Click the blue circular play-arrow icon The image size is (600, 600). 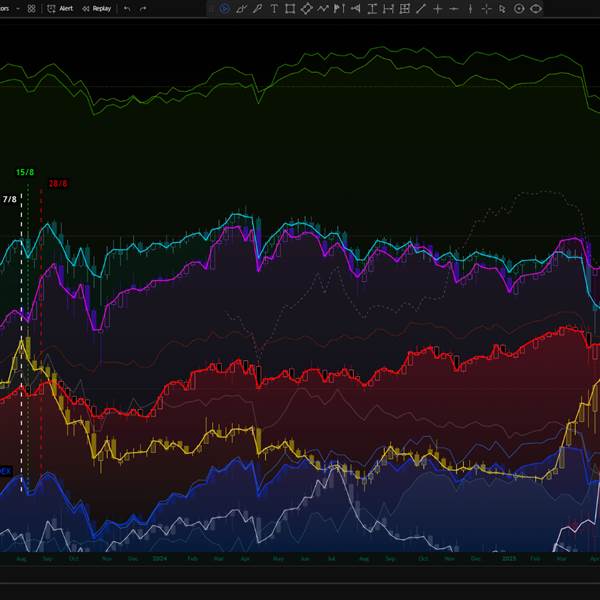click(x=225, y=8)
